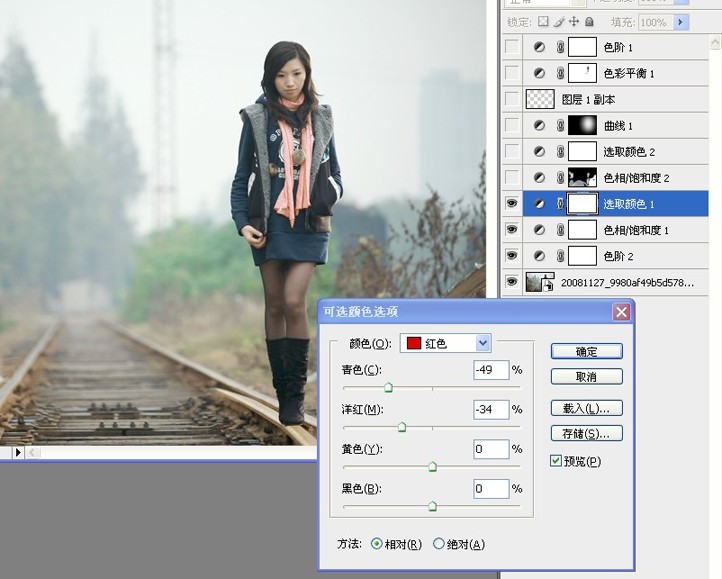
Task: Click adjustment icon of 色阶 2 layer
Action: [x=539, y=256]
